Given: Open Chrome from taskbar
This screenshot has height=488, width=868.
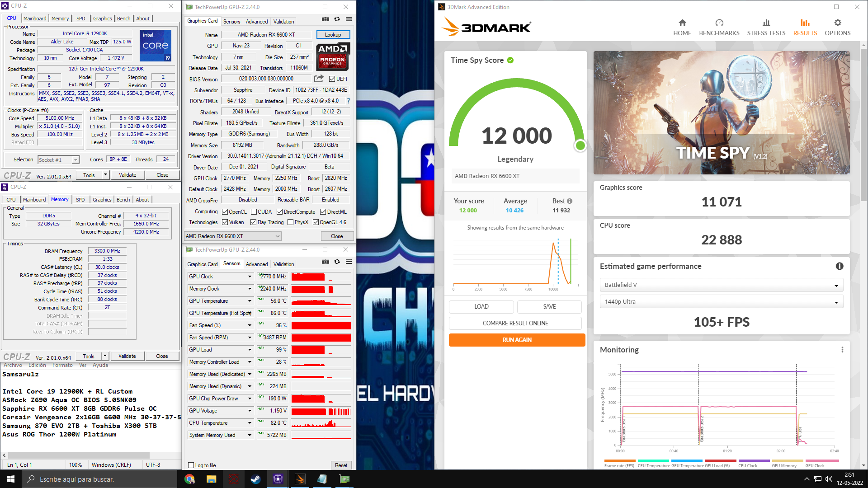Looking at the screenshot, I should pyautogui.click(x=189, y=479).
